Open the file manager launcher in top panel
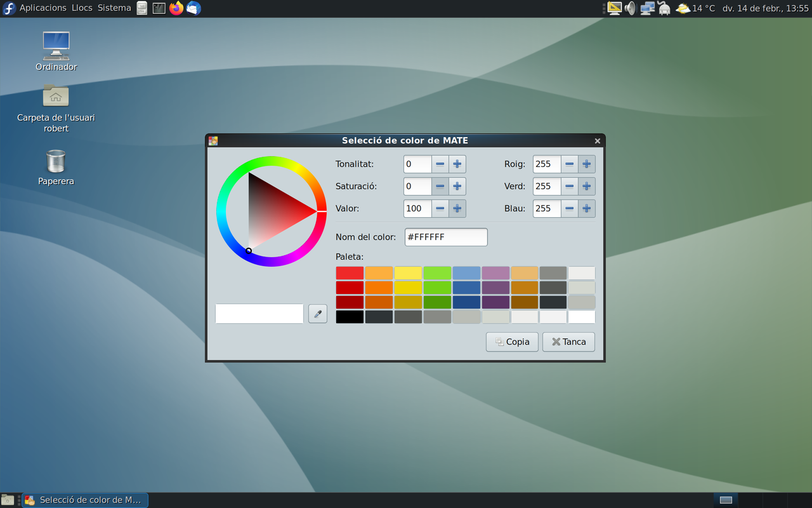 coord(142,8)
